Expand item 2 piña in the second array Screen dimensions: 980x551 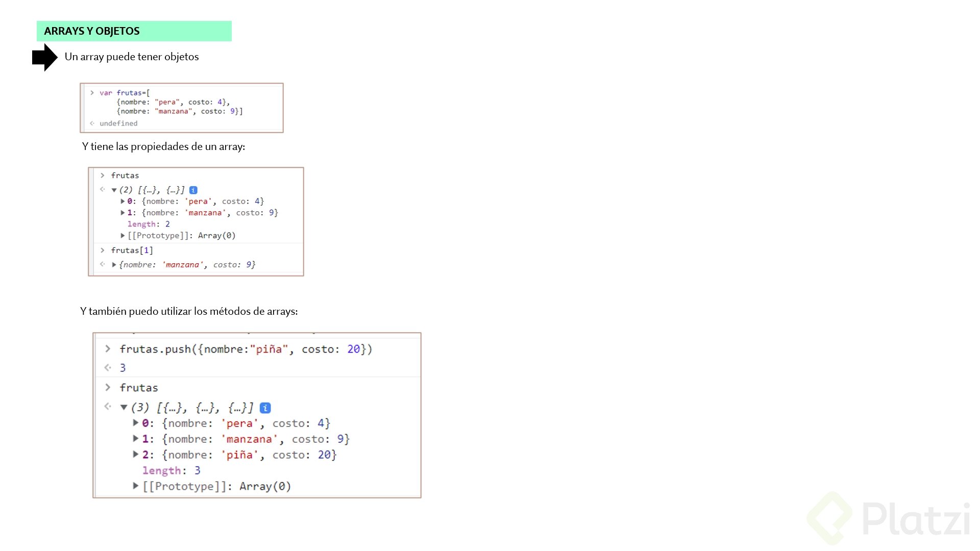click(136, 455)
